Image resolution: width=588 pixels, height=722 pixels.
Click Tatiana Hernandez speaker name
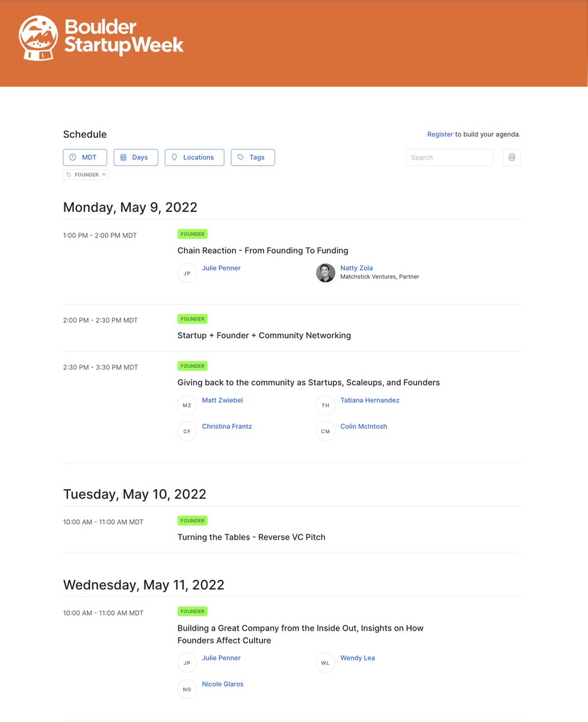pyautogui.click(x=370, y=400)
